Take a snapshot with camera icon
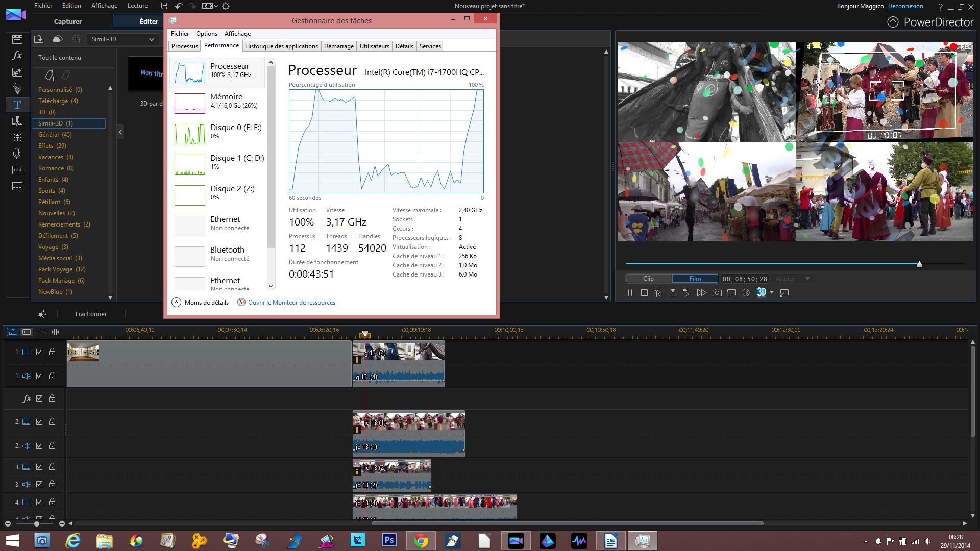Image resolution: width=980 pixels, height=551 pixels. pos(717,293)
